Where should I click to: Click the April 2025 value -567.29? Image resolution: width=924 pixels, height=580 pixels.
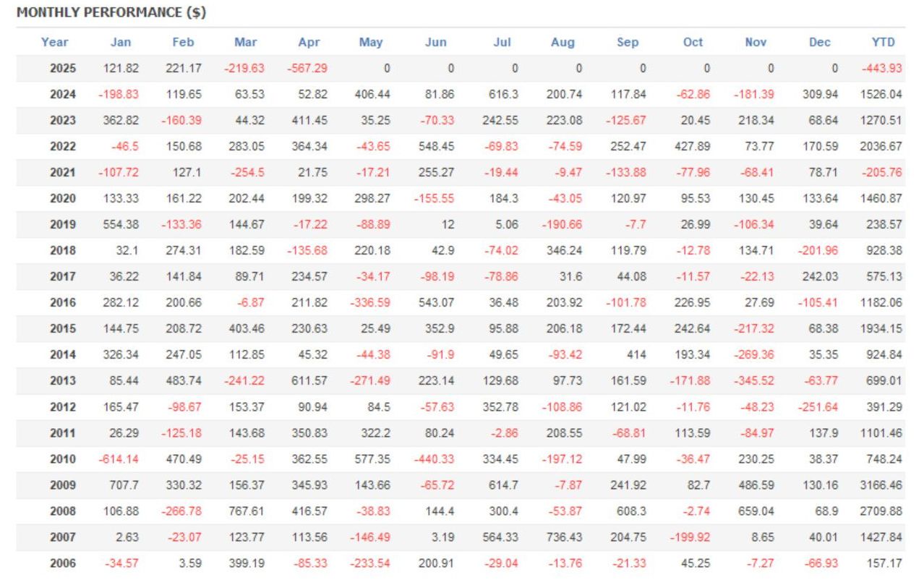point(306,68)
